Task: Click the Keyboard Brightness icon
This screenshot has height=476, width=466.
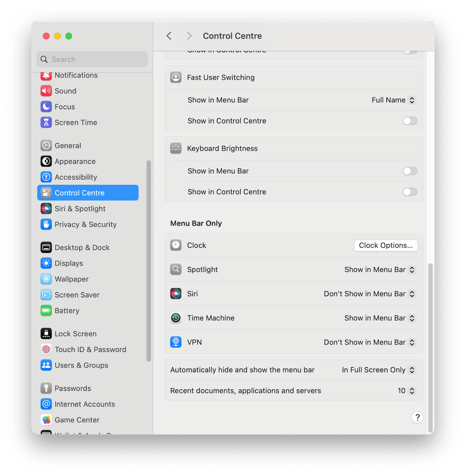Action: pos(176,148)
